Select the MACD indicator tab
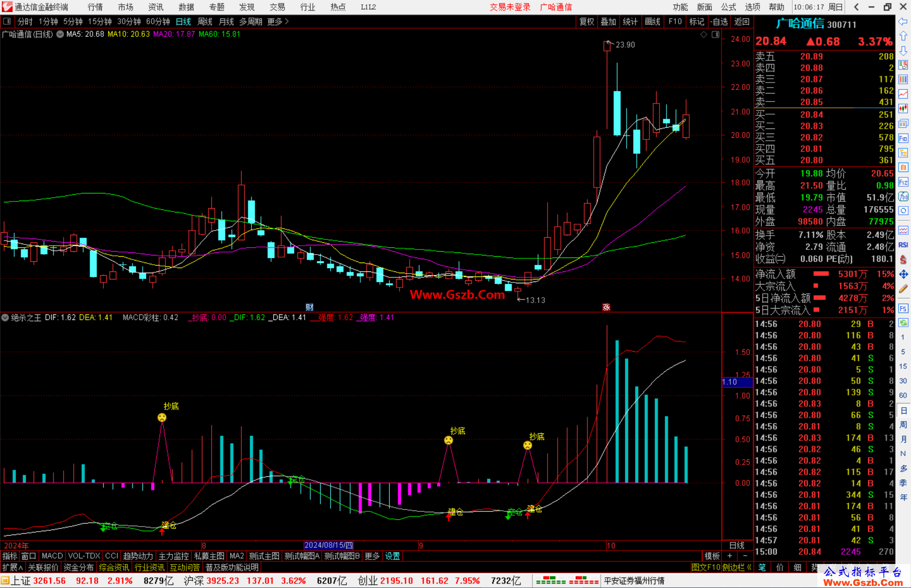911x588 pixels. click(52, 556)
